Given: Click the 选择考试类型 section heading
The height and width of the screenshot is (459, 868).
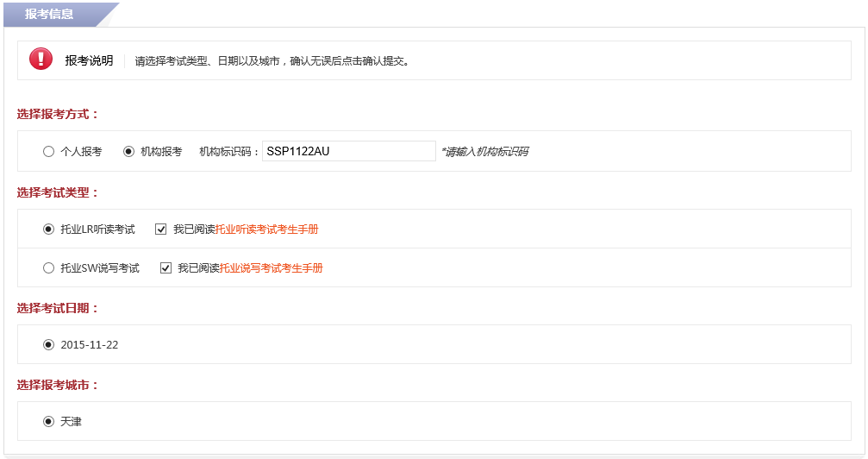Looking at the screenshot, I should 58,192.
